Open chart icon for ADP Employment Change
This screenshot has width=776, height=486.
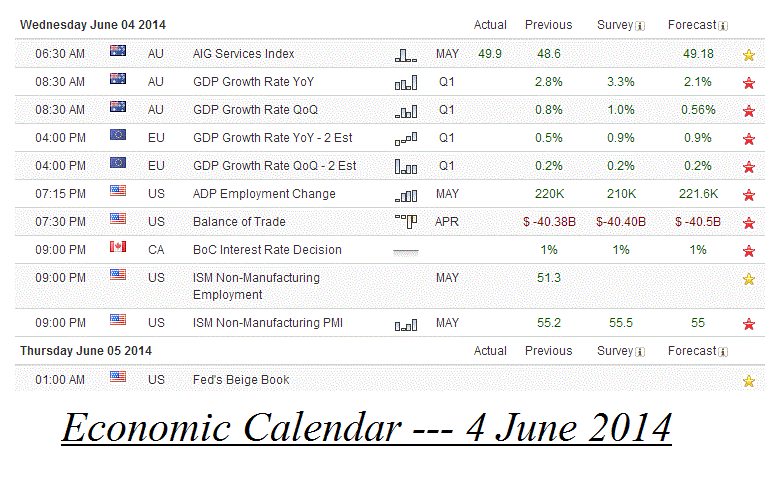click(x=405, y=195)
